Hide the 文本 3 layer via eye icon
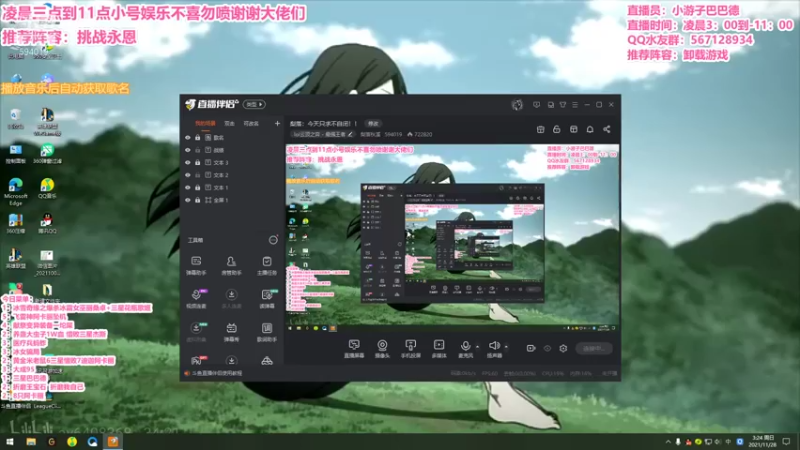 click(188, 163)
